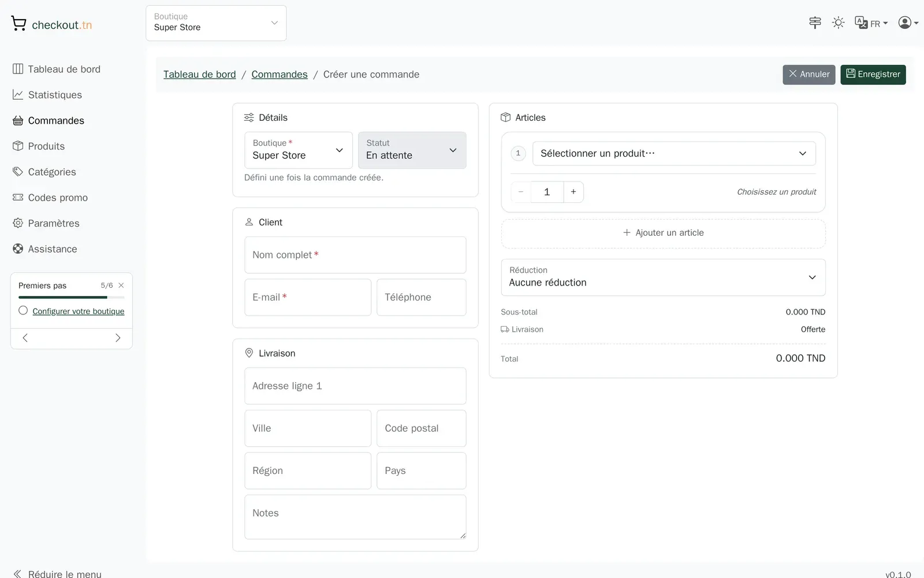Click Commandes breadcrumb link
The height and width of the screenshot is (578, 924).
pos(280,75)
